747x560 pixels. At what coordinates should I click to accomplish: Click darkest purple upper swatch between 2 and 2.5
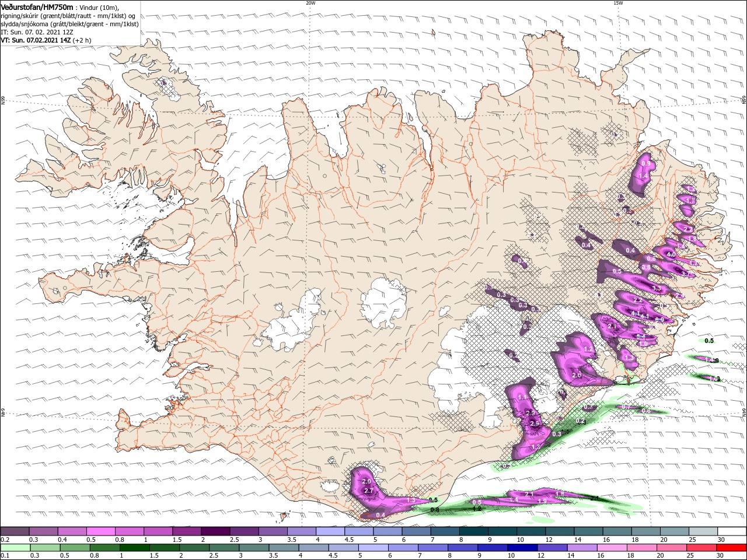[x=215, y=531]
